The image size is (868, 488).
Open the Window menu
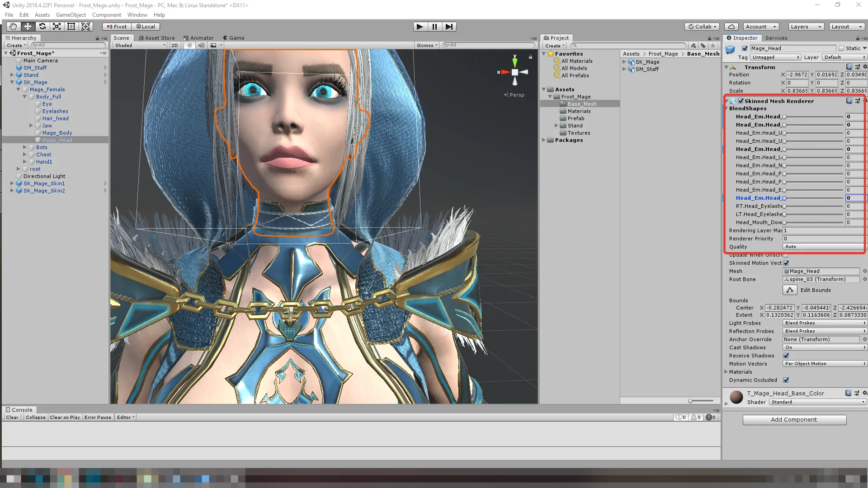[137, 14]
